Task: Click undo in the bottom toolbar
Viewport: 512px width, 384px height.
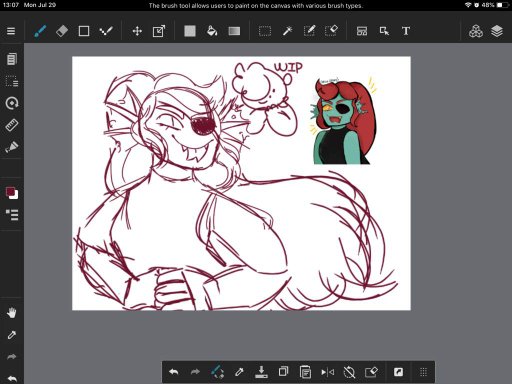Action: click(173, 372)
